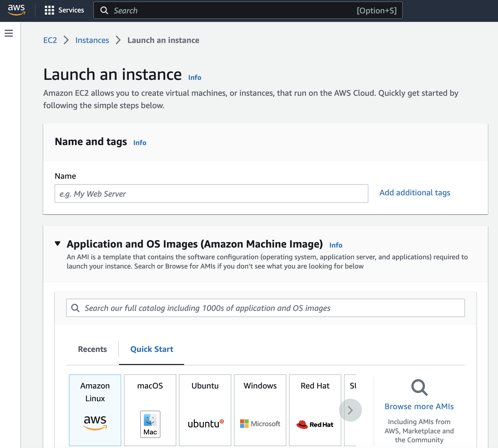Click Add additional tags link

click(415, 193)
